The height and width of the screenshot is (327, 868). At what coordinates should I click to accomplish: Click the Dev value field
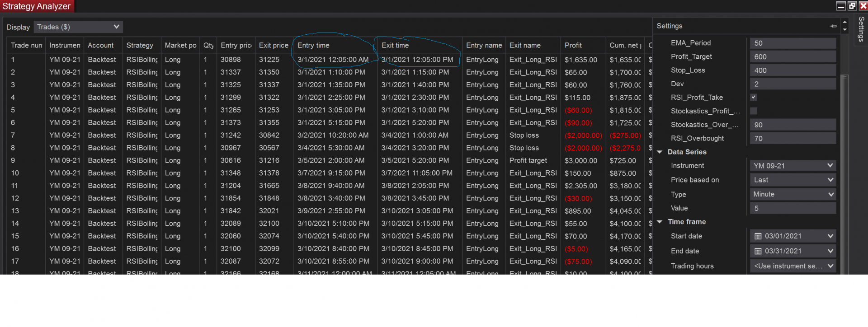tap(793, 84)
